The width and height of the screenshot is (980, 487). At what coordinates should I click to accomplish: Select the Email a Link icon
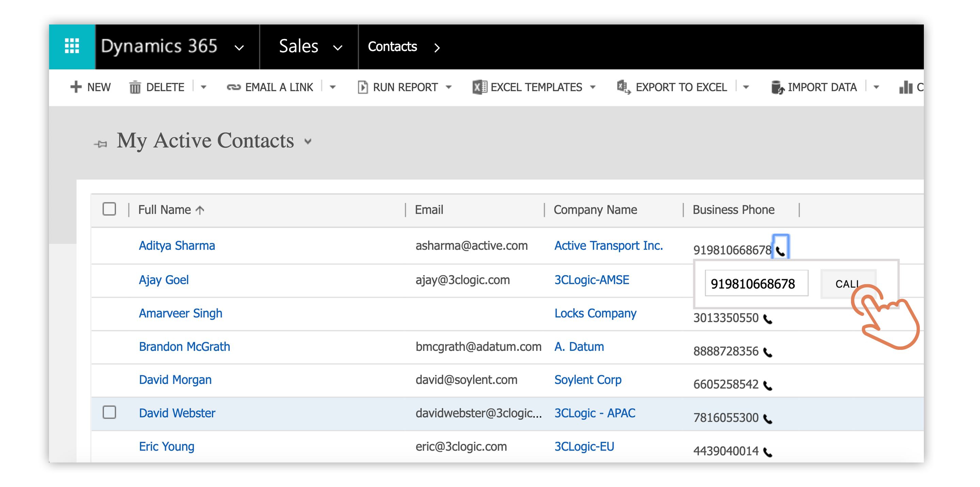[x=233, y=87]
